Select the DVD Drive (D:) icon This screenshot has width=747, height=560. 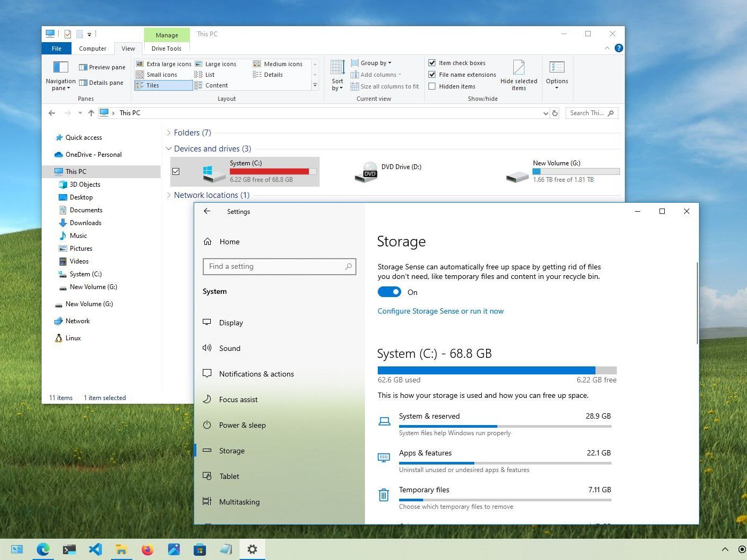[367, 172]
